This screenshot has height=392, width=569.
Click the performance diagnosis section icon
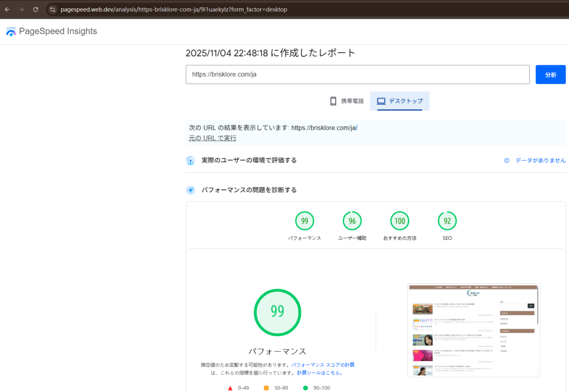click(191, 190)
